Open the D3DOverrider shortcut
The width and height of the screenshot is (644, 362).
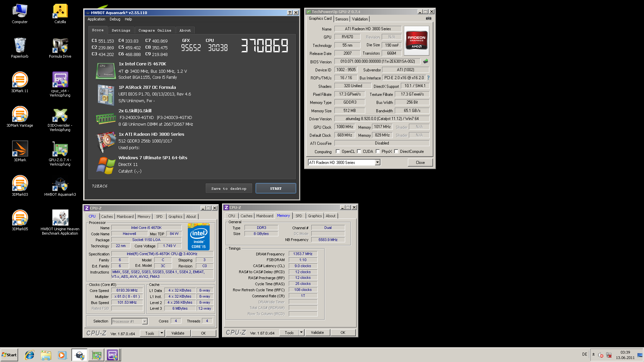60,119
